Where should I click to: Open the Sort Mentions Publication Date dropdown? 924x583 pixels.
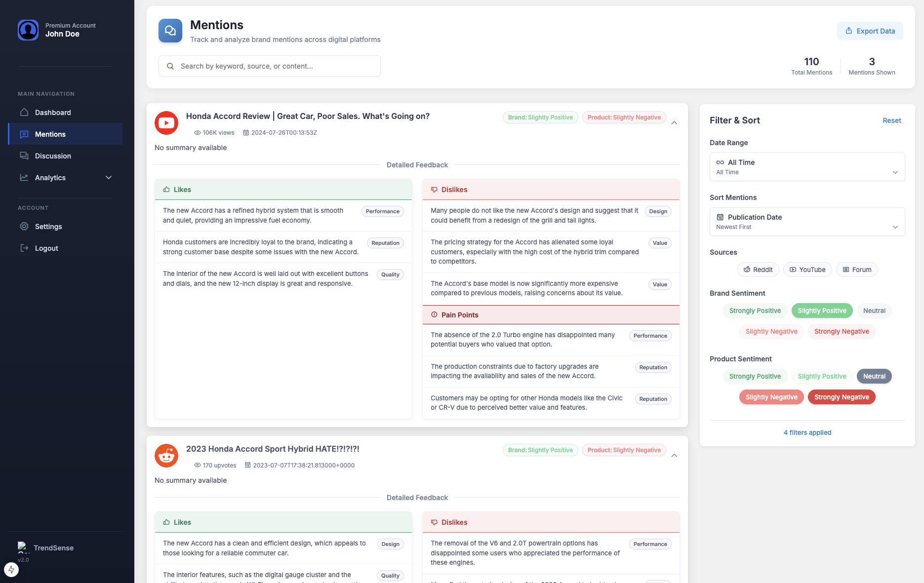pos(807,222)
